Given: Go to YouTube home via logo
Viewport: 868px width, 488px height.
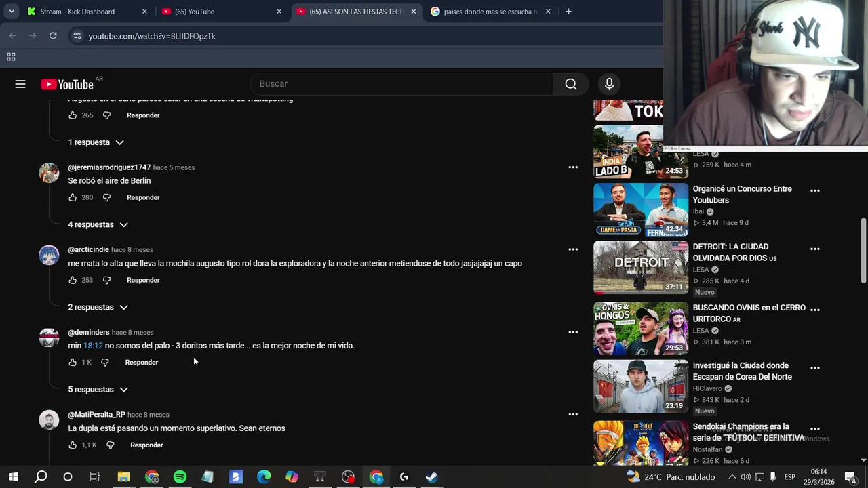Looking at the screenshot, I should (x=66, y=84).
